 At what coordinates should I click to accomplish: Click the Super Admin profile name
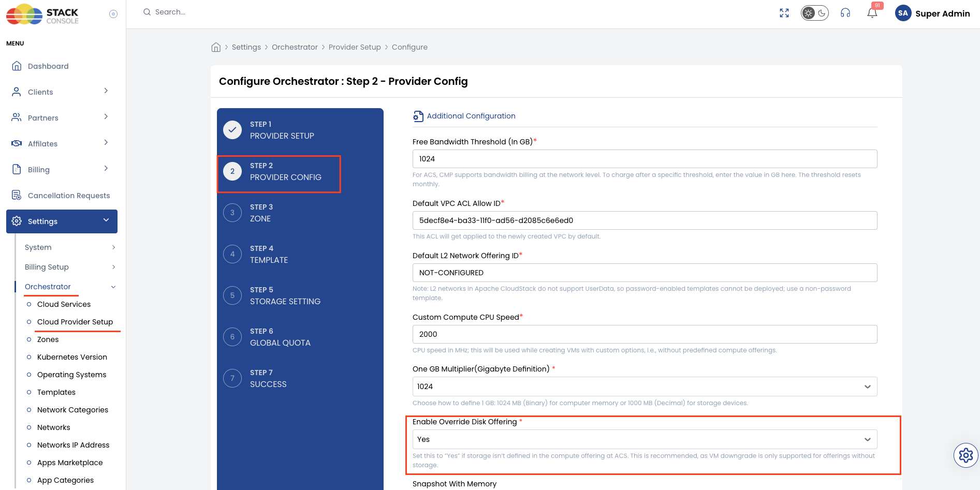pyautogui.click(x=943, y=13)
